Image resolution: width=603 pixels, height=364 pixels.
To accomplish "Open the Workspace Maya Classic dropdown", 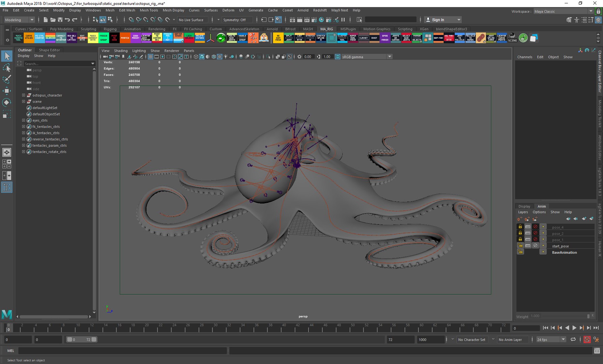I will point(563,11).
